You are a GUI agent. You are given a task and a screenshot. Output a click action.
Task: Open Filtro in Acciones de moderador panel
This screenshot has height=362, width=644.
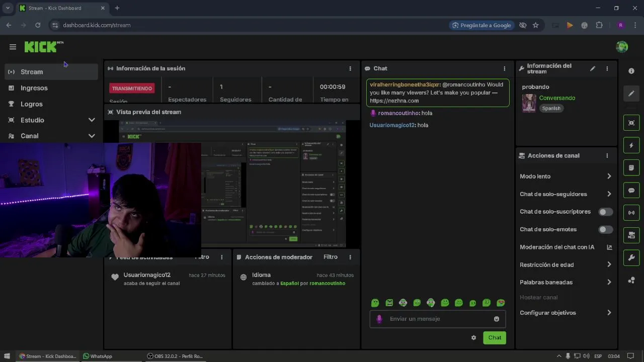click(330, 257)
